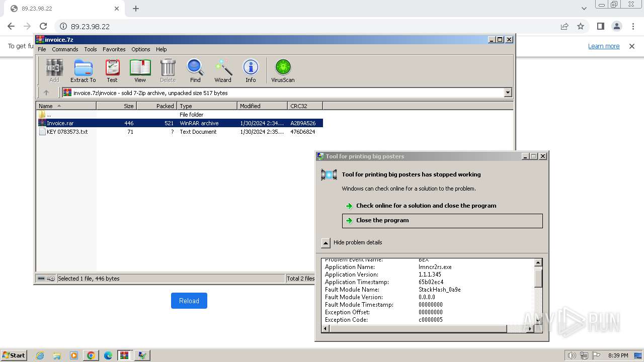Screen dimensions: 644x362
Task: Open the Help menu
Action: click(161, 49)
